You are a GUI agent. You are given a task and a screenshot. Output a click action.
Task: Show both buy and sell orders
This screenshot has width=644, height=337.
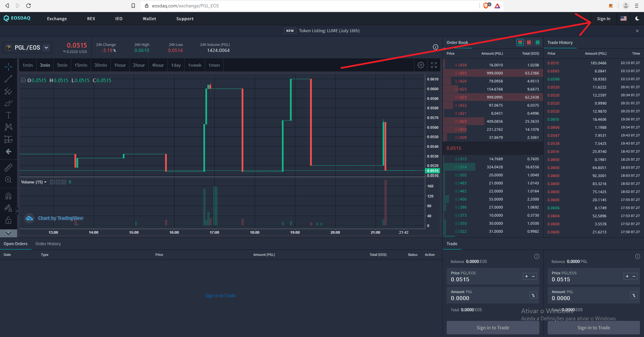520,42
